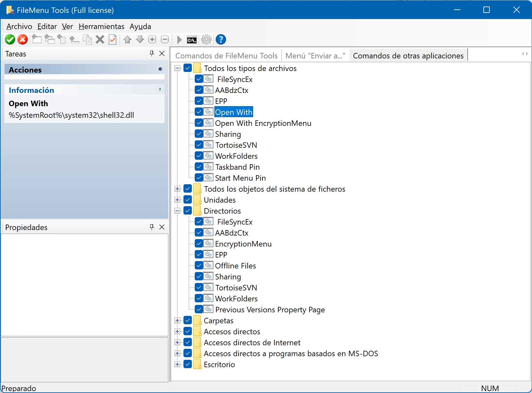Open the Ver menu

[x=67, y=26]
